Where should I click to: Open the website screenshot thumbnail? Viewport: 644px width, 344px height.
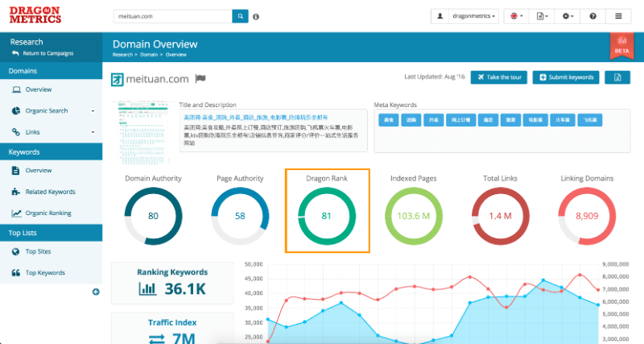[x=142, y=132]
